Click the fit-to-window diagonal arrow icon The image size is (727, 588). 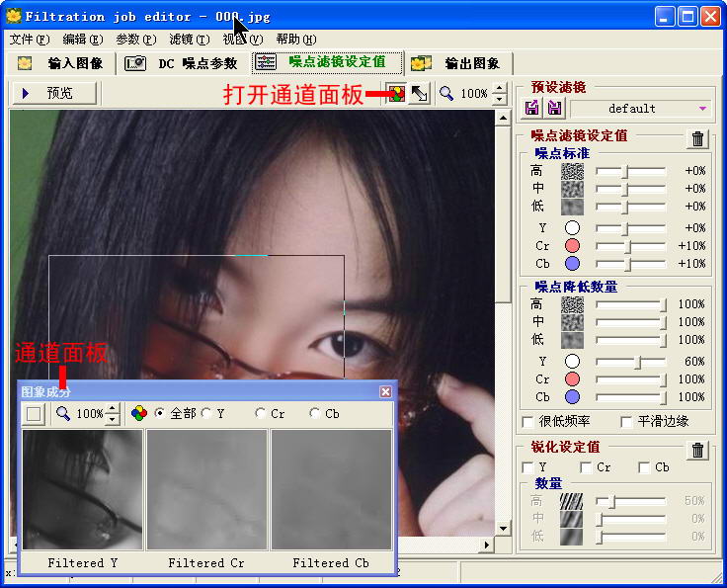pyautogui.click(x=420, y=93)
